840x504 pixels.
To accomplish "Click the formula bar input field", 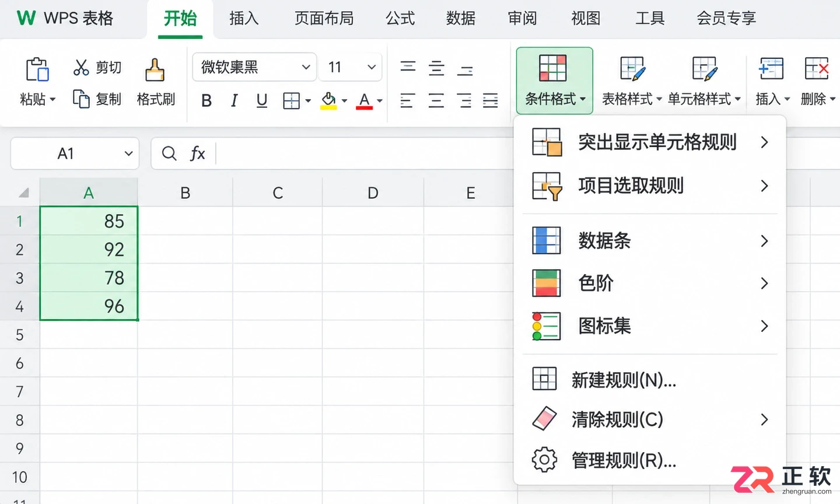I will point(365,153).
